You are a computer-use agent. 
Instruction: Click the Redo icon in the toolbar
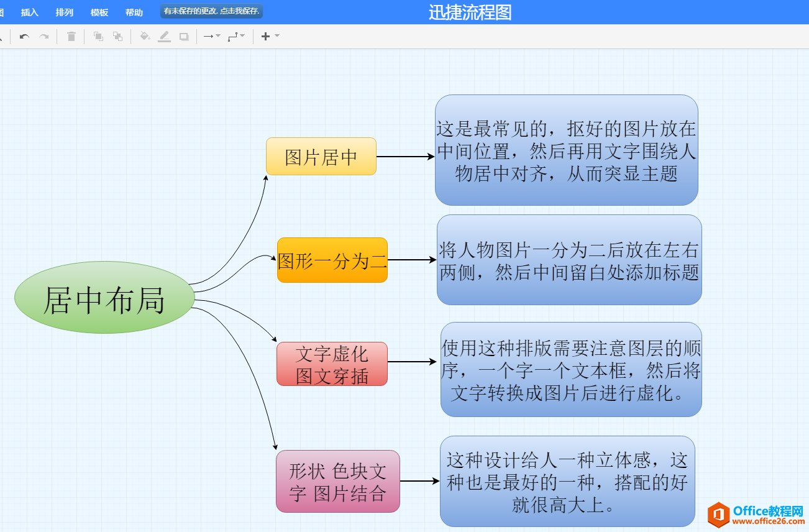(x=42, y=36)
